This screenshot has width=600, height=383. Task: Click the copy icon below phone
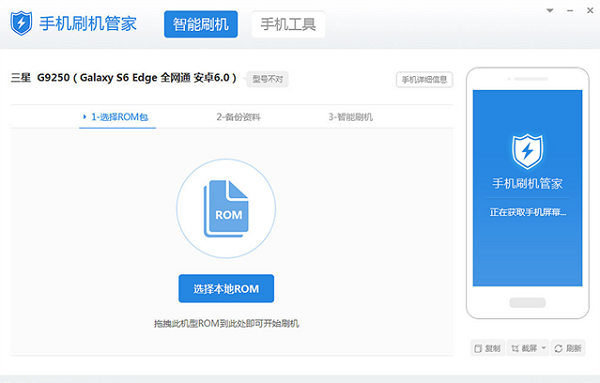[x=478, y=348]
